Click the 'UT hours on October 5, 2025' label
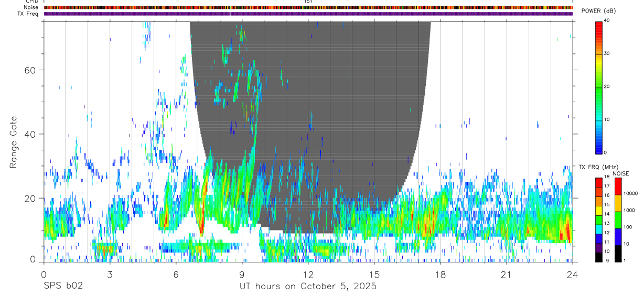The height and width of the screenshot is (297, 644). [308, 287]
